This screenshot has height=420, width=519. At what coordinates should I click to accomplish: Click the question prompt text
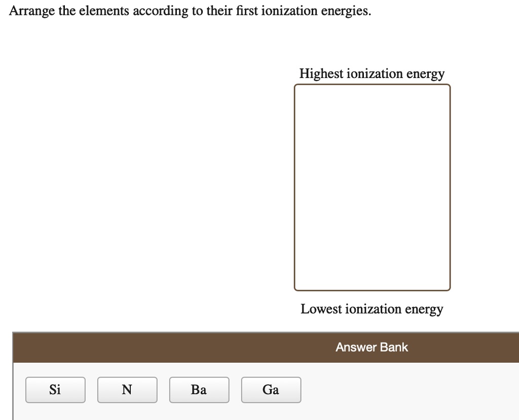[192, 10]
